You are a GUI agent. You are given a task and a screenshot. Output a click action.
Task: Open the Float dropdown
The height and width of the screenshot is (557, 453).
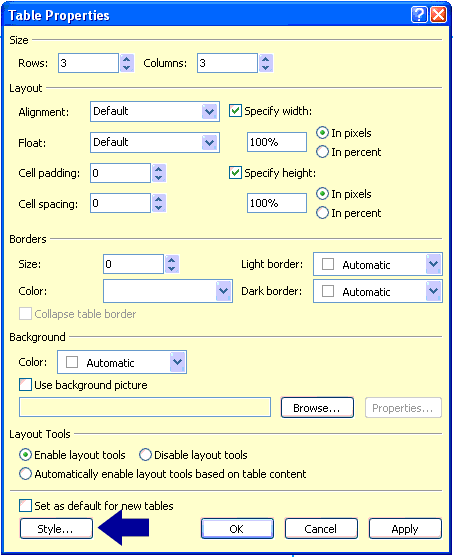(x=210, y=142)
